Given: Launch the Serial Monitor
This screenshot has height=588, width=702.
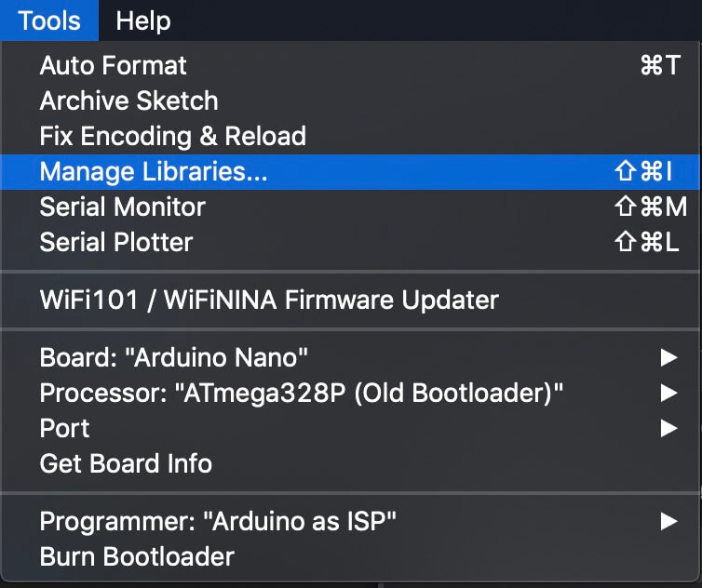Looking at the screenshot, I should 350,207.
